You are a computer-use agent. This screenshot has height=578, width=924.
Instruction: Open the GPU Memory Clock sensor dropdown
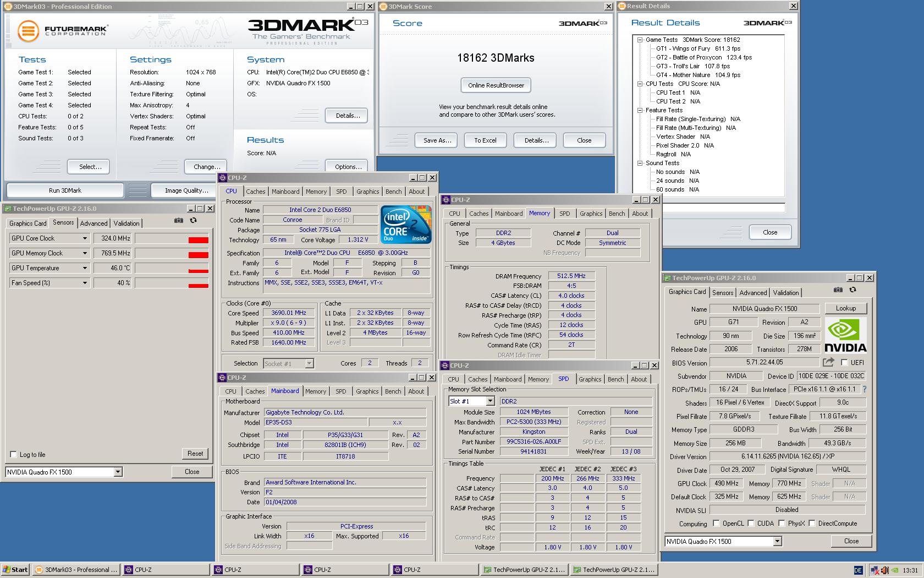(x=85, y=253)
